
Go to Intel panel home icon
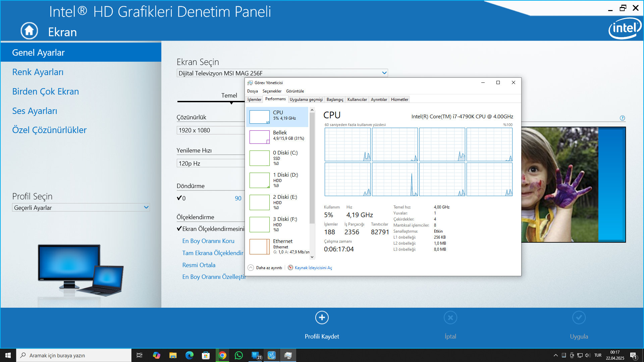[x=29, y=31]
